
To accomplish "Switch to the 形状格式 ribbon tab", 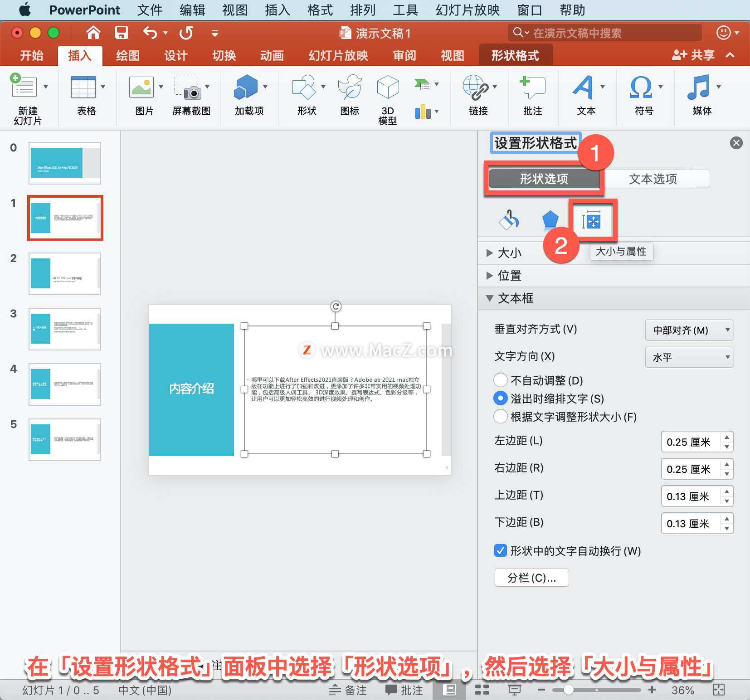I will tap(516, 55).
